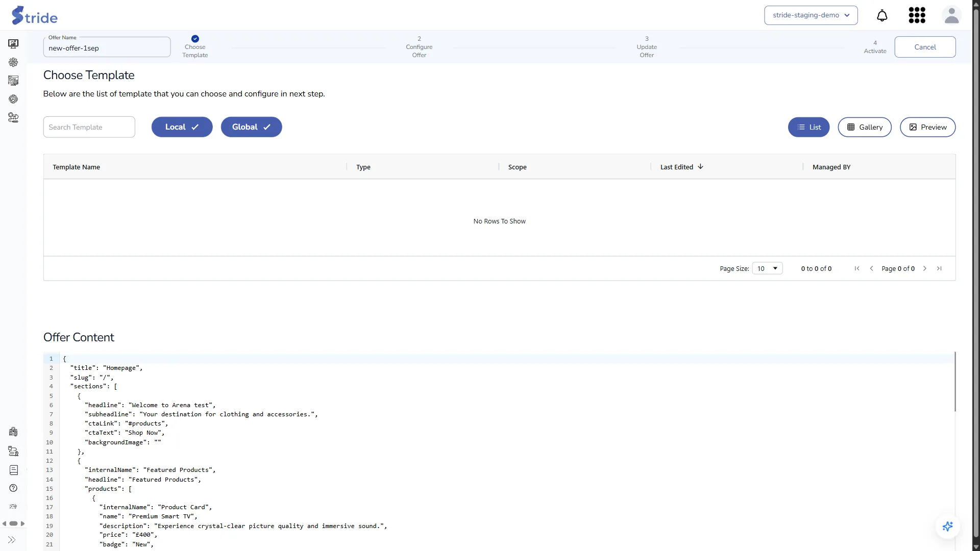This screenshot has height=551, width=980.
Task: Click the "Page 0 of 0" indicator
Action: [898, 268]
